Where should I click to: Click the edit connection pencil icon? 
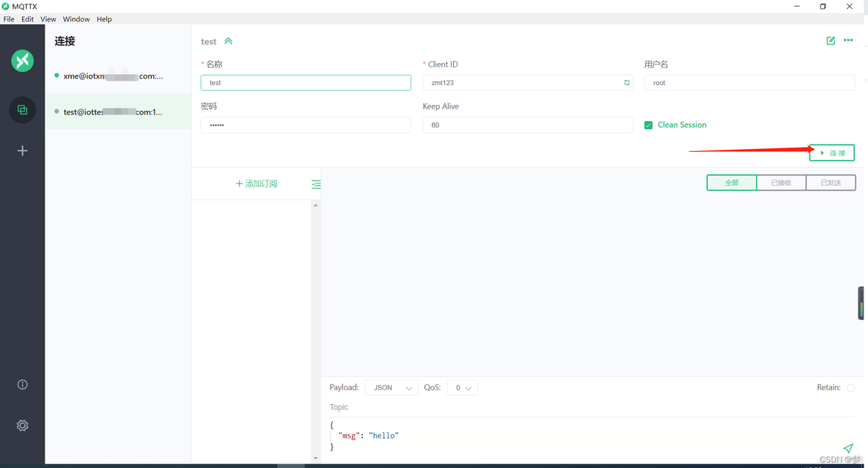pyautogui.click(x=831, y=41)
